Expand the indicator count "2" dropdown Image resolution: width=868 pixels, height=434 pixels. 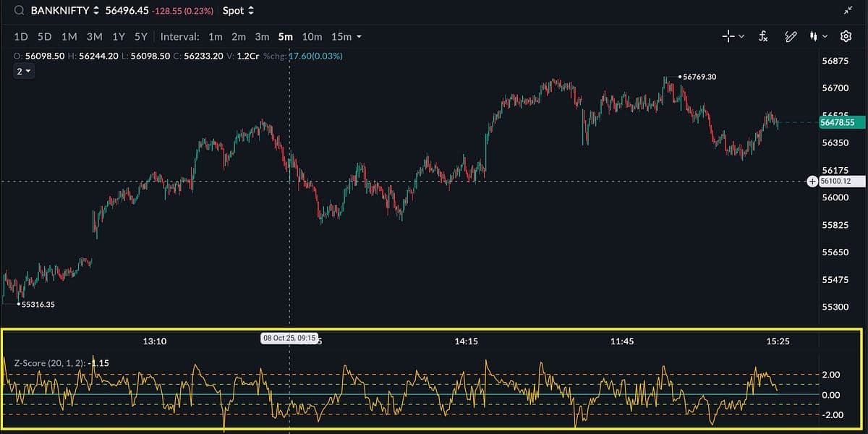click(24, 71)
